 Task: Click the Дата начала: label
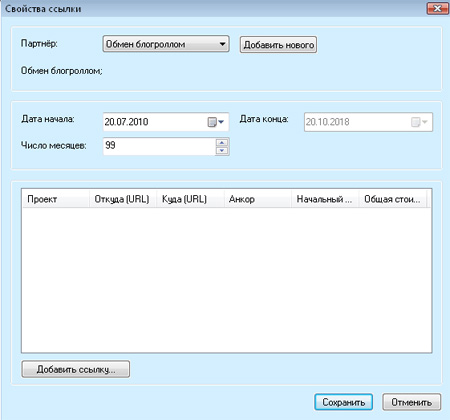coord(48,119)
